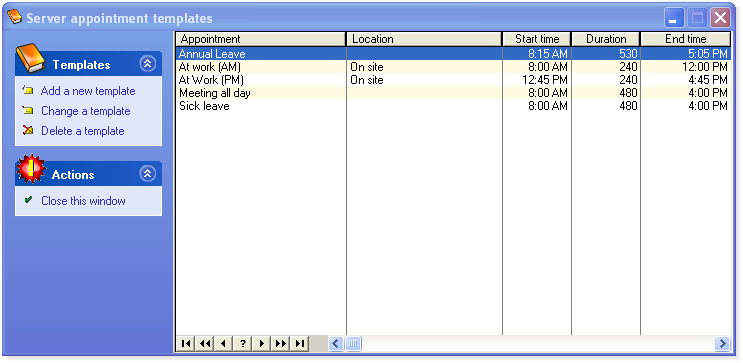Click On site location of At Work (PM)

point(367,80)
